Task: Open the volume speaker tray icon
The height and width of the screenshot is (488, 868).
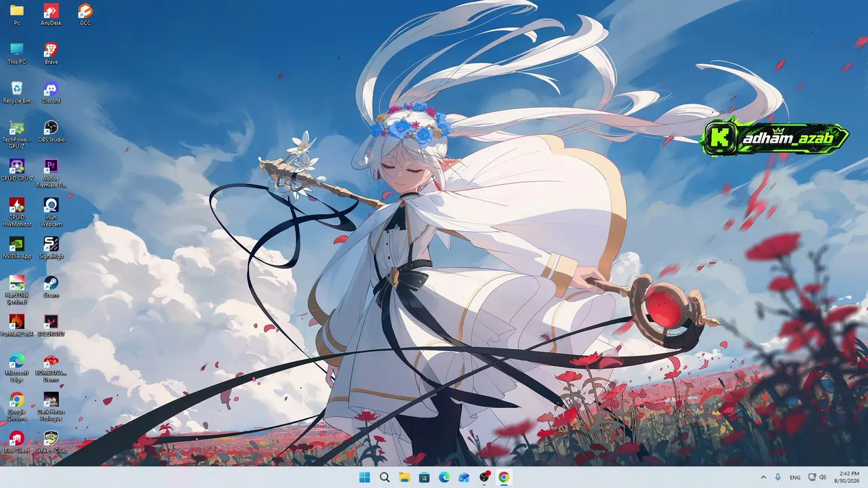Action: point(823,477)
